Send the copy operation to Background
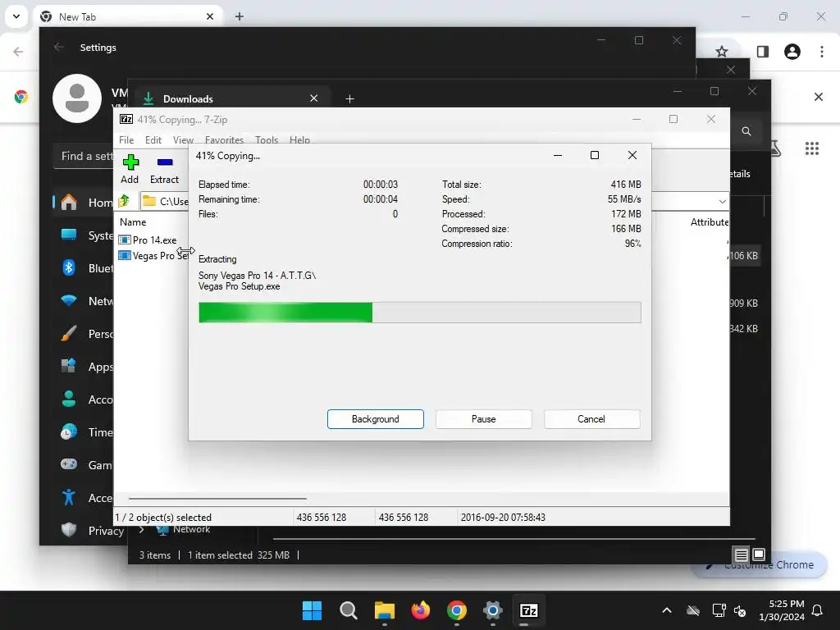The height and width of the screenshot is (630, 840). (x=376, y=419)
